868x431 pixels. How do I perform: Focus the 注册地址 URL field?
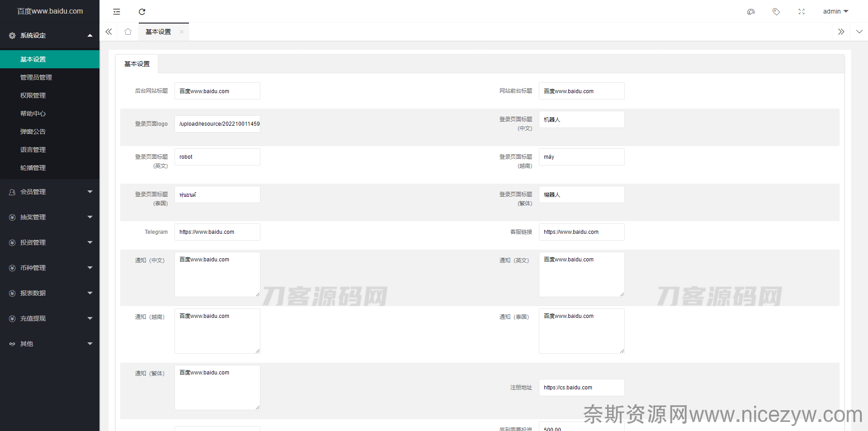(x=582, y=388)
